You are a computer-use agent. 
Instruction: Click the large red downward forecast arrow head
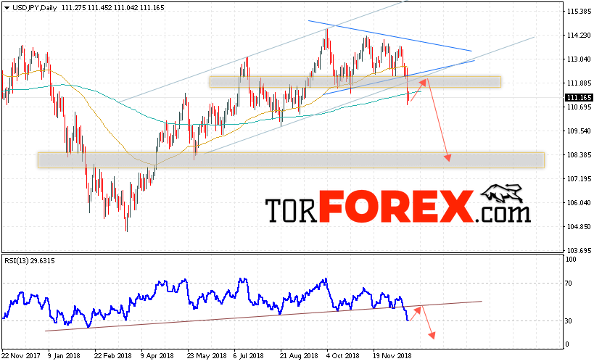(447, 157)
